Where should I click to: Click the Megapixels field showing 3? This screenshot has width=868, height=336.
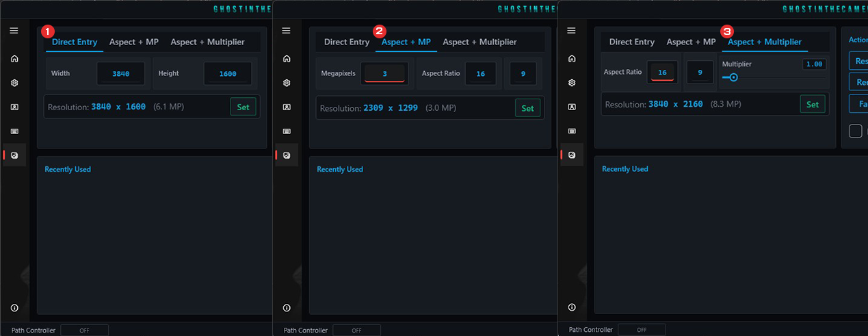[385, 73]
